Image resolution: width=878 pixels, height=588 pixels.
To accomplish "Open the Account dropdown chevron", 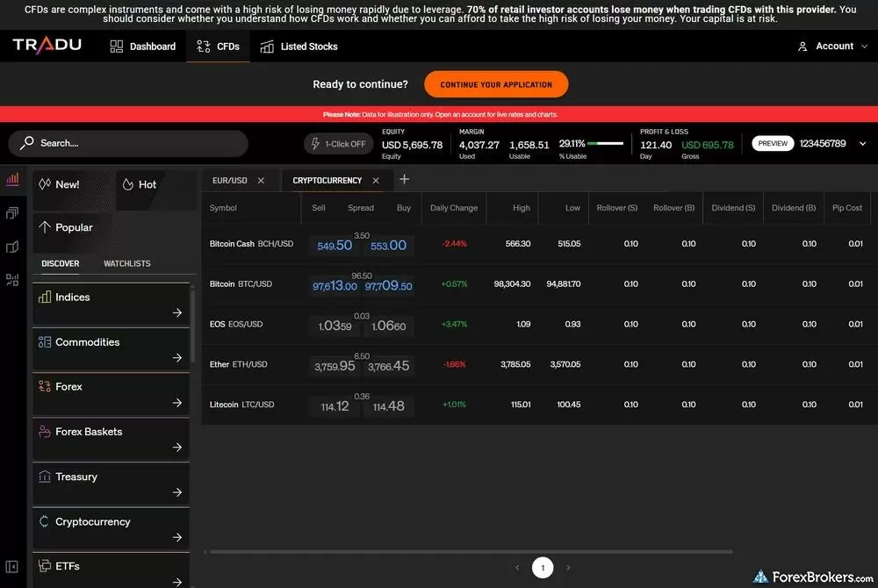I will tap(865, 47).
